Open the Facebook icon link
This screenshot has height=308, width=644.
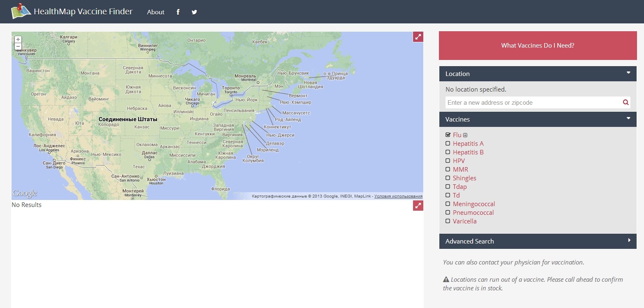point(178,12)
